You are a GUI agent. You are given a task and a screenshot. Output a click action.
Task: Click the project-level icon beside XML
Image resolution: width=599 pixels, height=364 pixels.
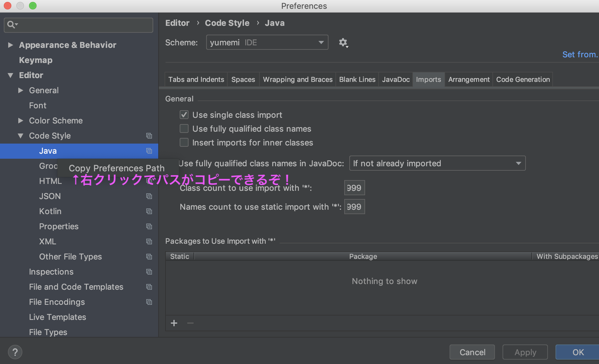(x=149, y=242)
